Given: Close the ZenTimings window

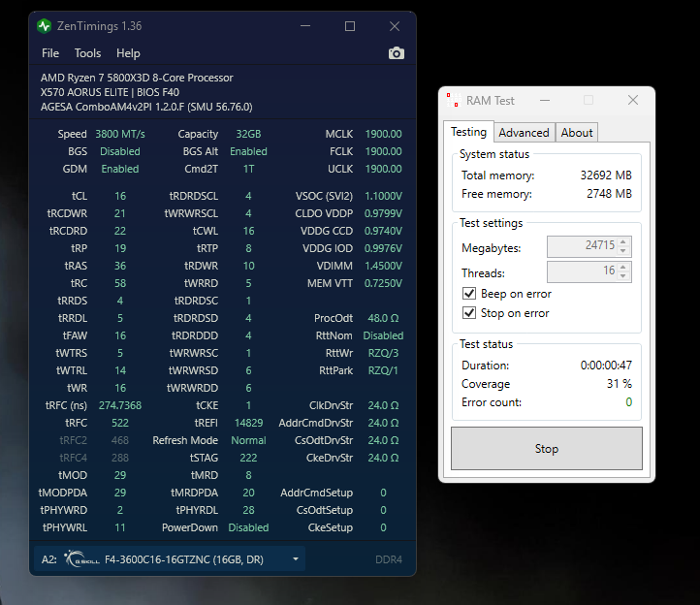Looking at the screenshot, I should 395,26.
